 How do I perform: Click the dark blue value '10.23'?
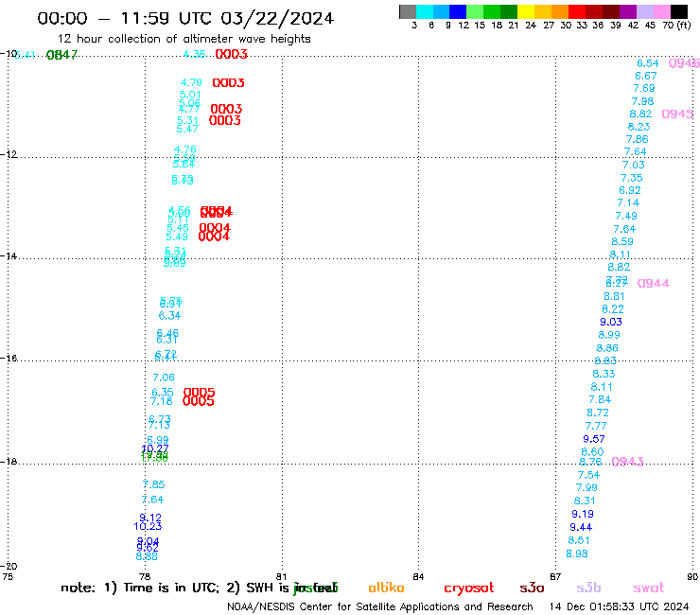(x=148, y=527)
